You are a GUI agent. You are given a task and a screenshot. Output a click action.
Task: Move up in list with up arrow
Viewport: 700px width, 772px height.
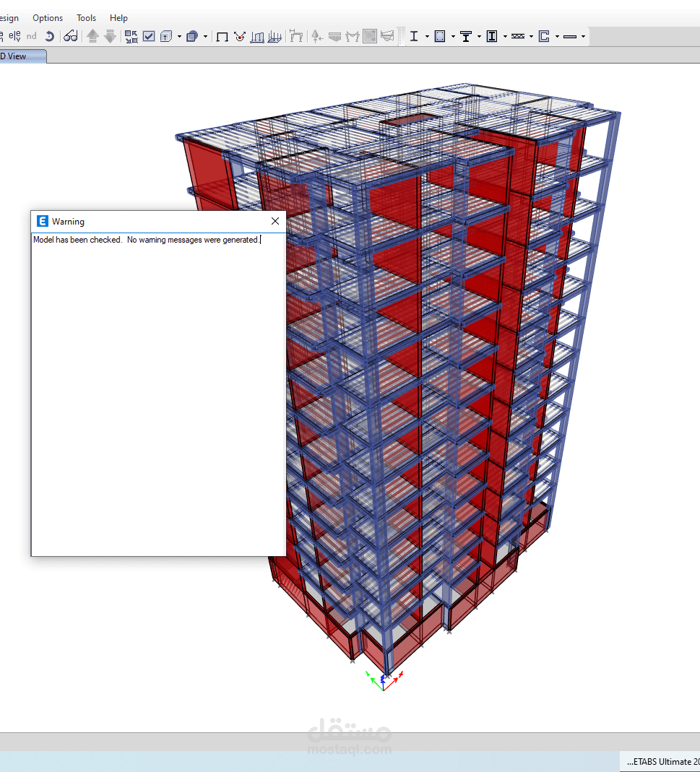[x=92, y=36]
